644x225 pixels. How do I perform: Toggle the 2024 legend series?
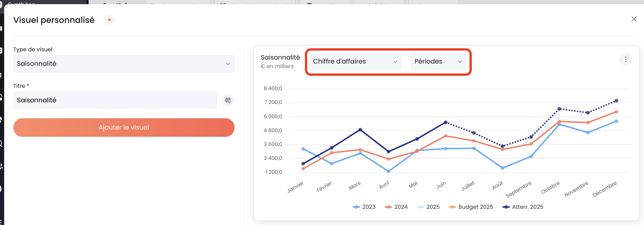396,207
